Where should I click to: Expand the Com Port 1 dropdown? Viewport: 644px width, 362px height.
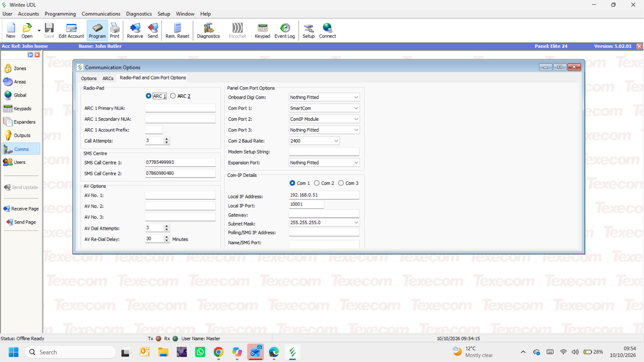[x=356, y=108]
